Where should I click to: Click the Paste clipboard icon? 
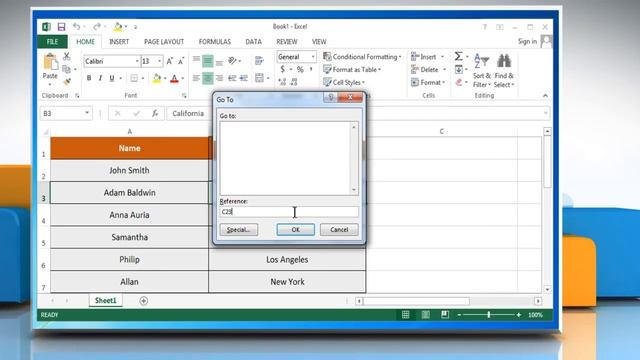point(51,62)
